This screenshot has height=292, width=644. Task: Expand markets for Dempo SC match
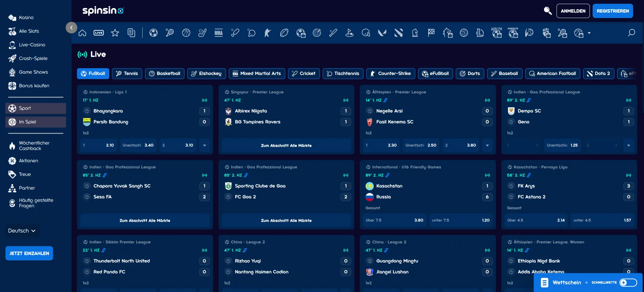pos(629,145)
